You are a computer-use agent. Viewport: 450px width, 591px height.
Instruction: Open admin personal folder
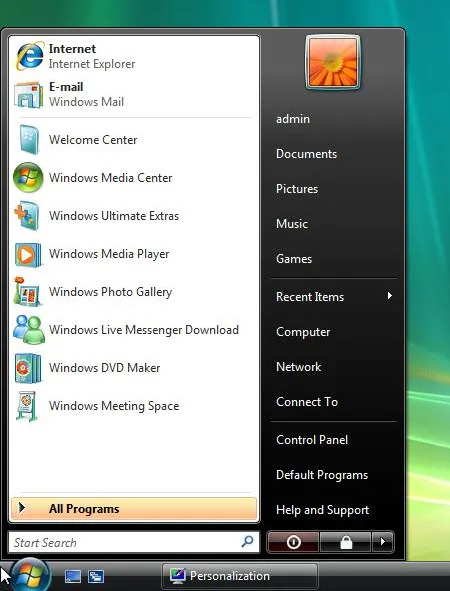tap(293, 119)
